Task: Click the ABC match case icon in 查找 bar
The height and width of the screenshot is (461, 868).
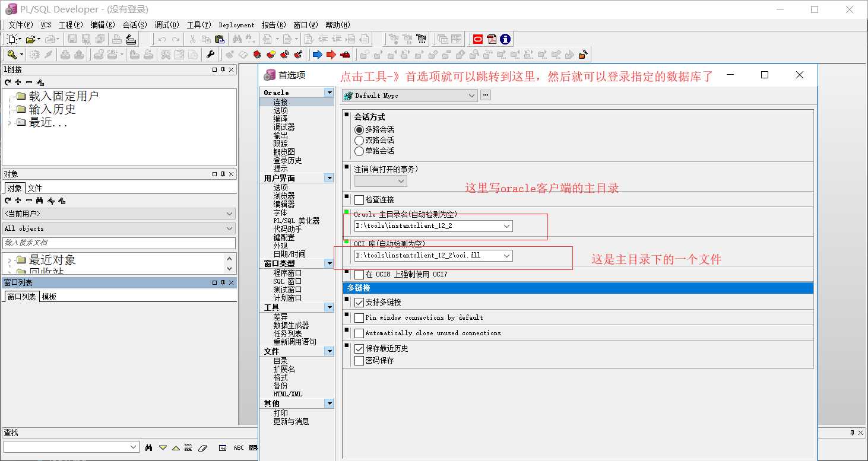Action: pyautogui.click(x=239, y=447)
